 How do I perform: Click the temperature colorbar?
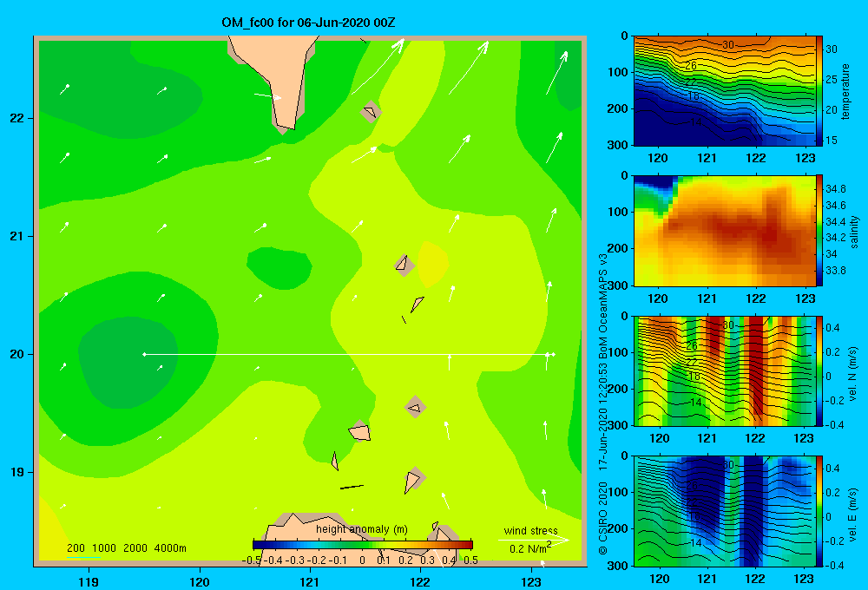819,91
